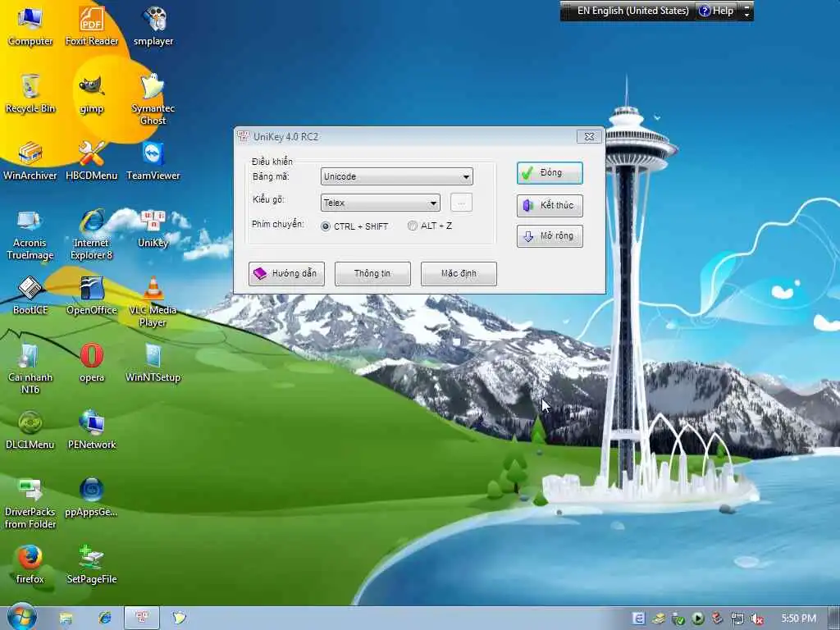
Task: Select the UniKey desktop shortcut
Action: pyautogui.click(x=153, y=229)
